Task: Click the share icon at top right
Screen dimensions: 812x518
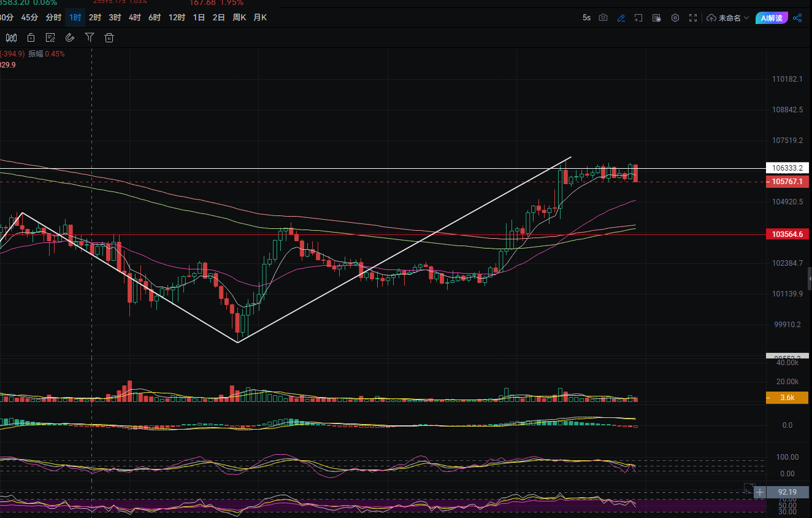Action: coord(797,18)
